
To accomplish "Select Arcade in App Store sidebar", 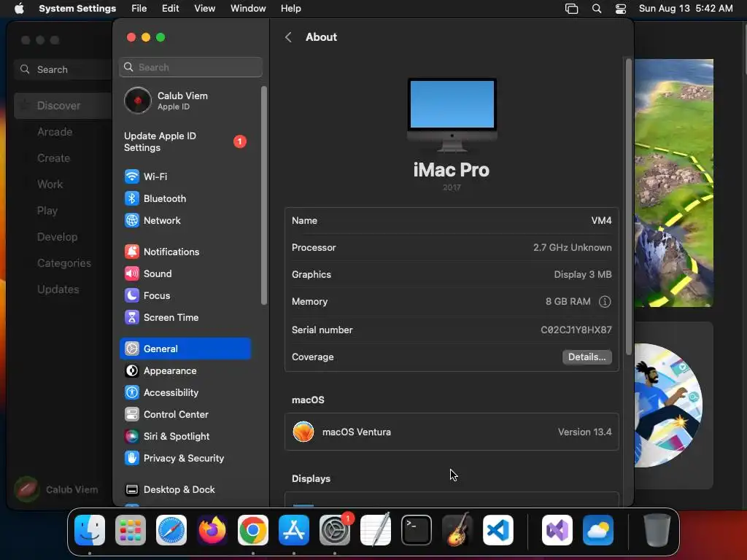I will point(55,132).
